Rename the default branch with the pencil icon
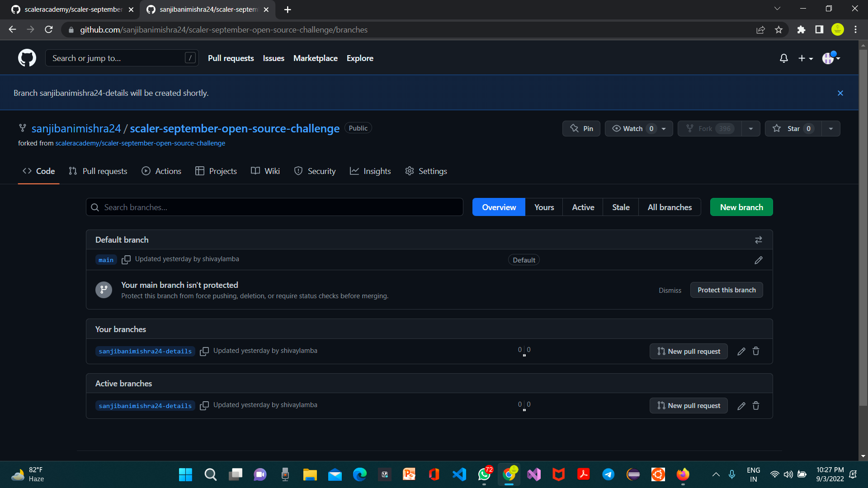Image resolution: width=868 pixels, height=488 pixels. (x=759, y=260)
